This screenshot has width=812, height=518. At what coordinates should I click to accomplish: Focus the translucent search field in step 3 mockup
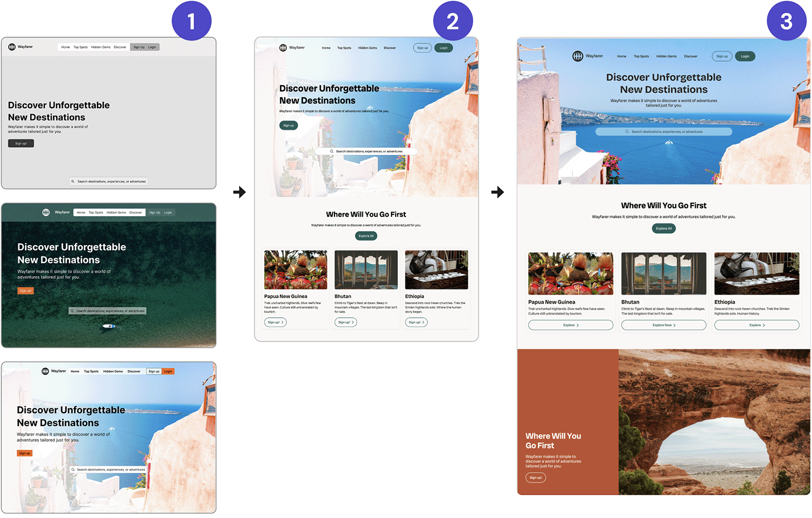pyautogui.click(x=664, y=132)
